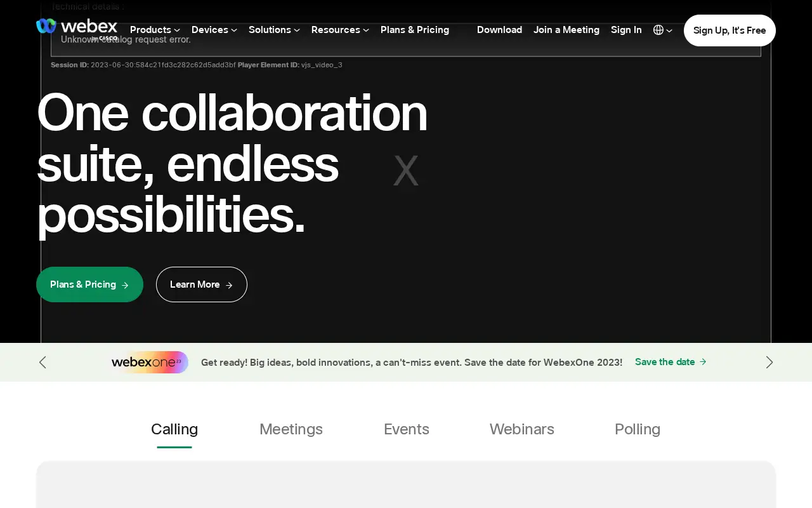Select the Calling tab
The height and width of the screenshot is (508, 812).
point(174,429)
